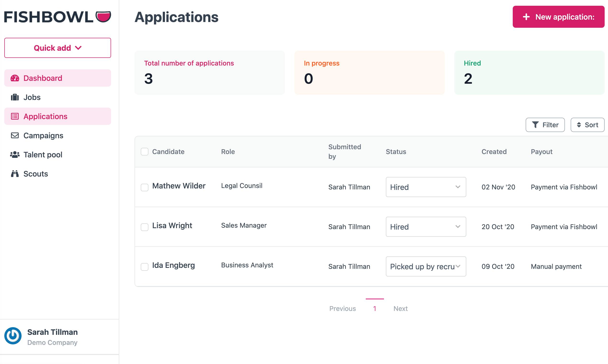Open Mathew Wilder candidate name
The image size is (608, 364).
(179, 186)
